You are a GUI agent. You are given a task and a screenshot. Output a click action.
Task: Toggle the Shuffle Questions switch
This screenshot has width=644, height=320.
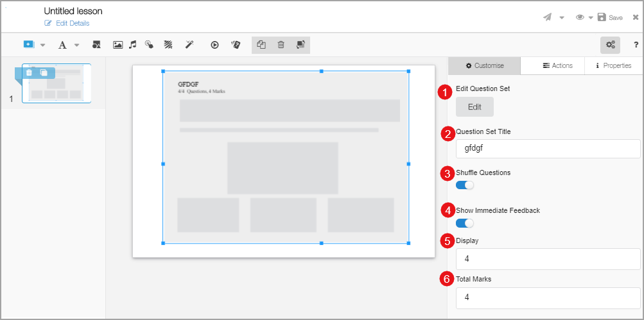click(x=465, y=185)
